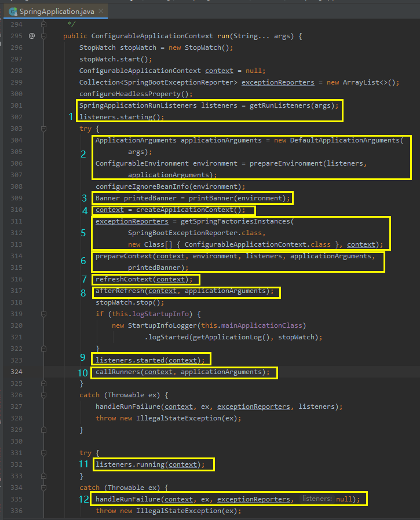Image resolution: width=420 pixels, height=520 pixels.
Task: Click 'new StopWatch()' on line 296
Action: click(198, 47)
